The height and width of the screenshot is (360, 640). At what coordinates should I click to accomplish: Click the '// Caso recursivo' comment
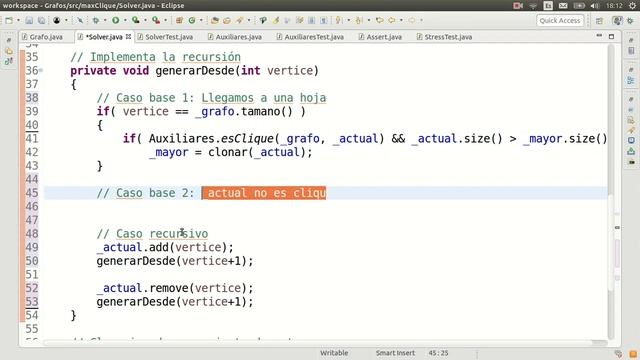[x=152, y=234]
